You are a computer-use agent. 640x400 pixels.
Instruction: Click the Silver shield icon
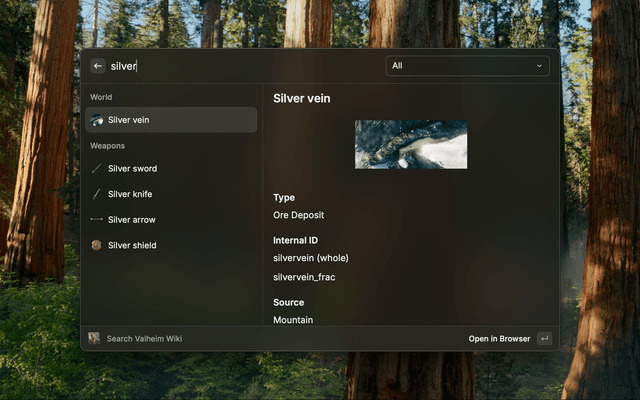coord(96,245)
